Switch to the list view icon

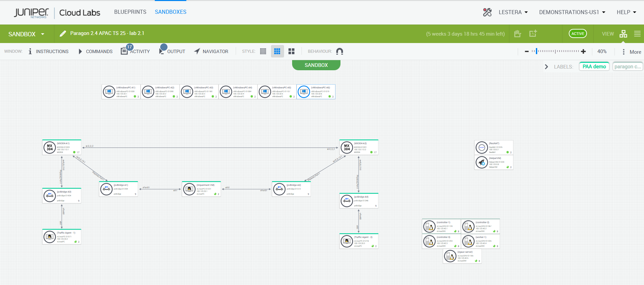(637, 34)
